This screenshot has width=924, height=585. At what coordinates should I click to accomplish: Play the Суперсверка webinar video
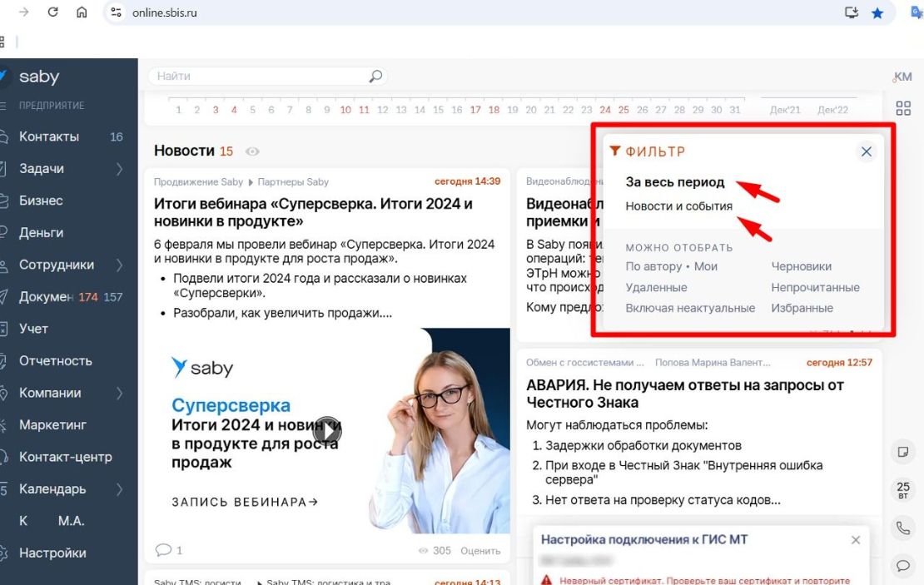(x=327, y=431)
